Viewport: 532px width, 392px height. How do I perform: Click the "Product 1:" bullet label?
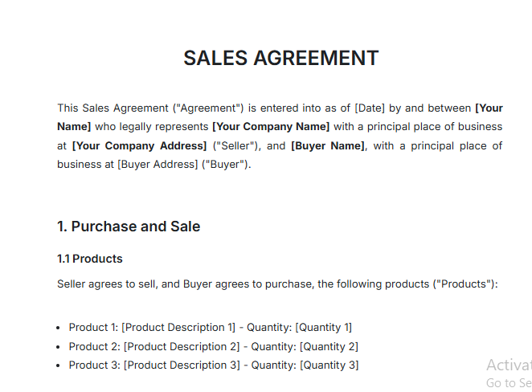(93, 327)
